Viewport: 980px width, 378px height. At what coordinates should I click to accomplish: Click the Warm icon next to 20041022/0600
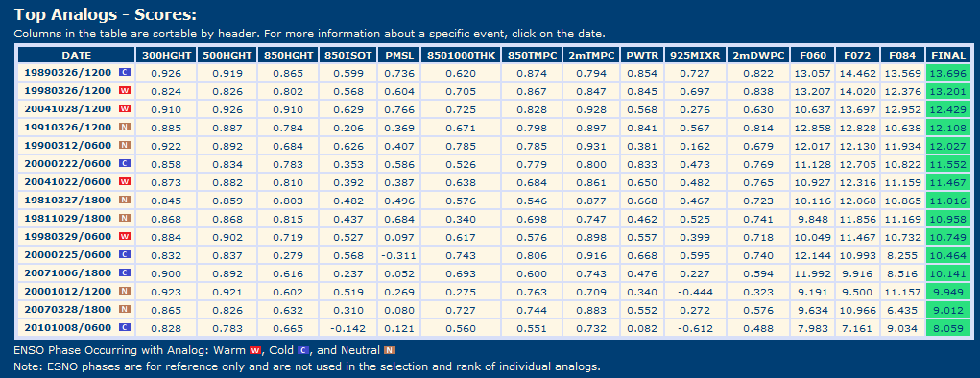tap(124, 181)
